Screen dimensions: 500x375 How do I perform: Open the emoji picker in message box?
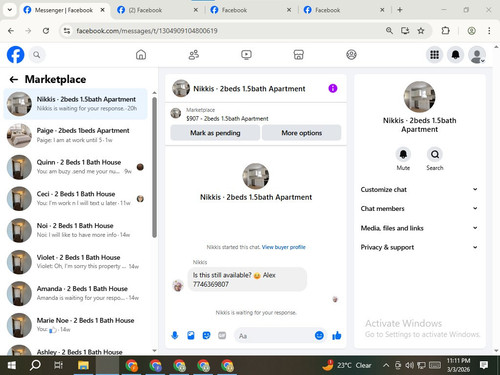(319, 335)
